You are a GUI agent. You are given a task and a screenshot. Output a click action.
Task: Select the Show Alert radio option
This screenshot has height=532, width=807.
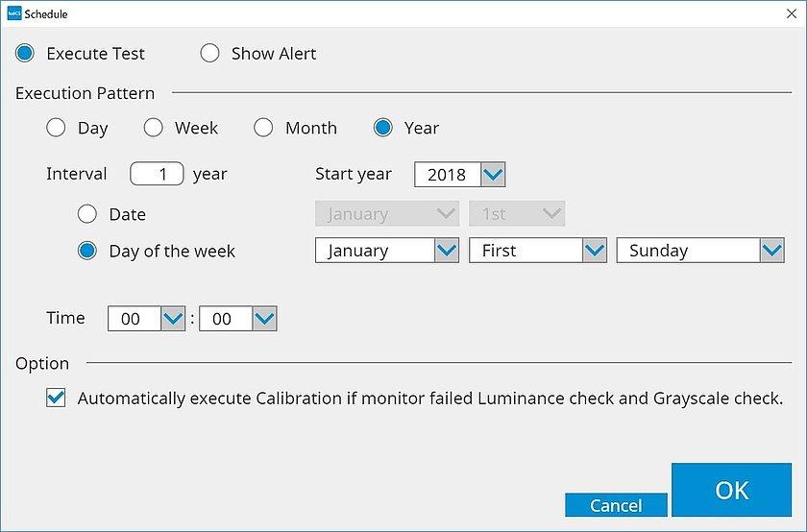(209, 54)
